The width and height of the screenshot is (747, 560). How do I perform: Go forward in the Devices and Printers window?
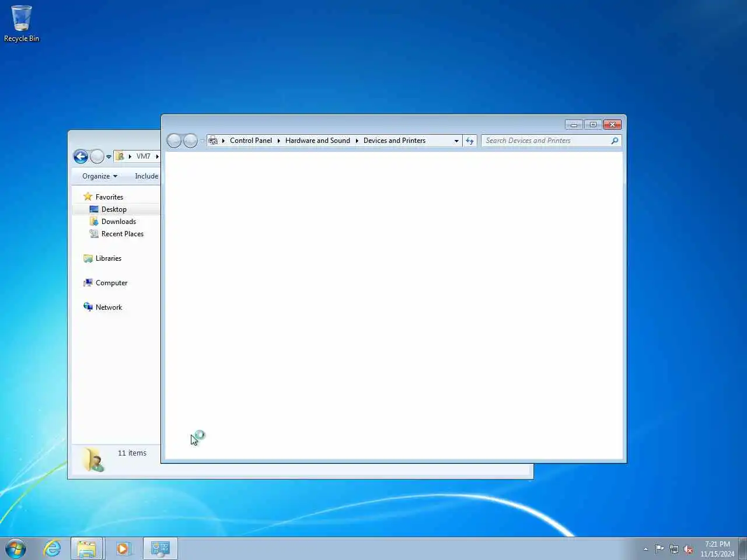(190, 141)
